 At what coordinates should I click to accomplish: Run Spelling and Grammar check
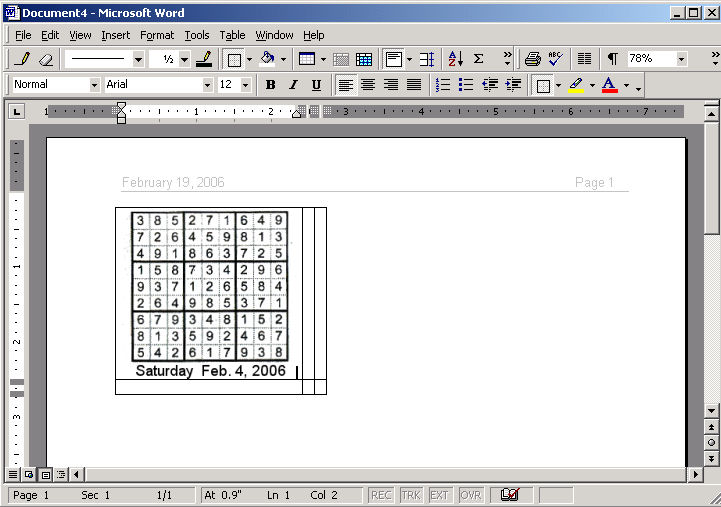555,60
